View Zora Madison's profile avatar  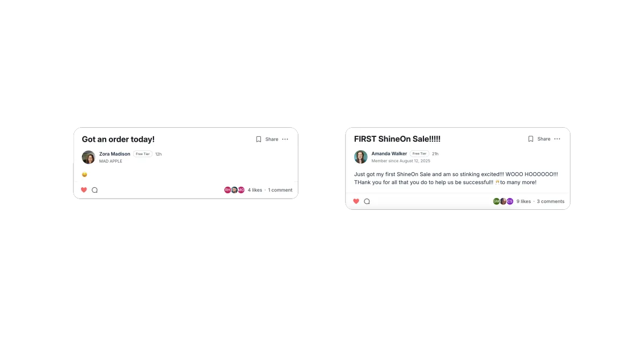pyautogui.click(x=89, y=157)
